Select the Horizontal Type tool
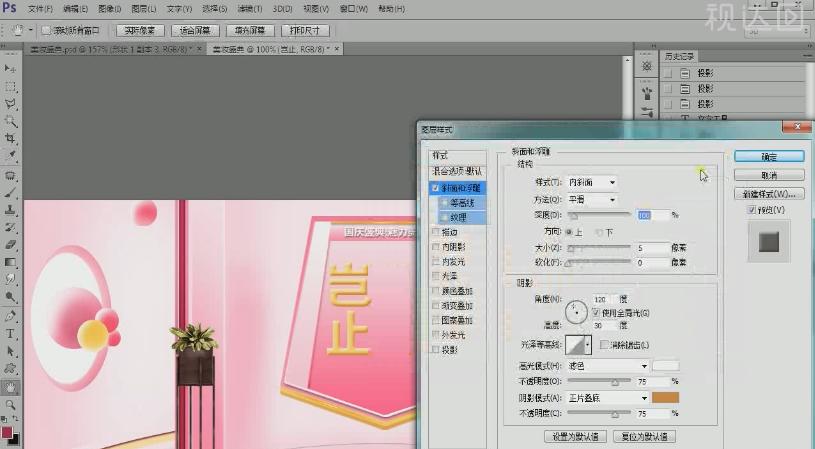Image resolution: width=815 pixels, height=449 pixels. coord(9,334)
